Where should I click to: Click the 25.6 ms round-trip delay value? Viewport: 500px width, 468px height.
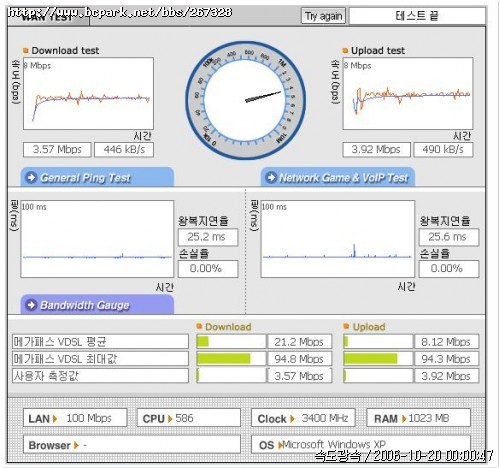pos(449,237)
